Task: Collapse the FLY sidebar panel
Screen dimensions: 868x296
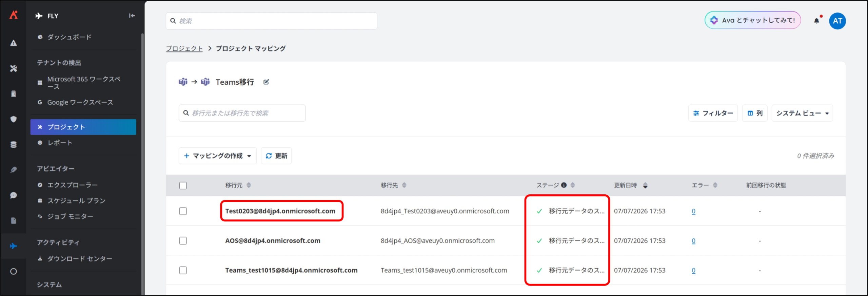Action: point(132,16)
